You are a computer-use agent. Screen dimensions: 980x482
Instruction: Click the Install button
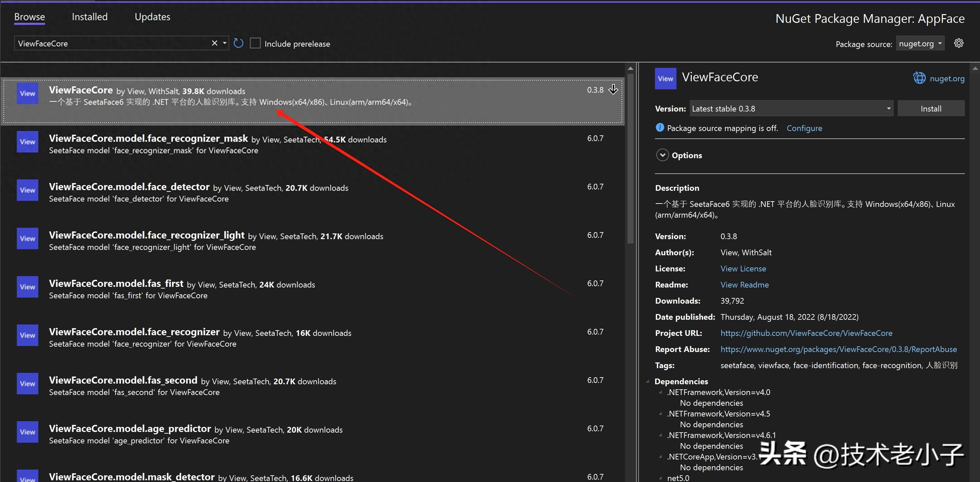click(x=931, y=108)
